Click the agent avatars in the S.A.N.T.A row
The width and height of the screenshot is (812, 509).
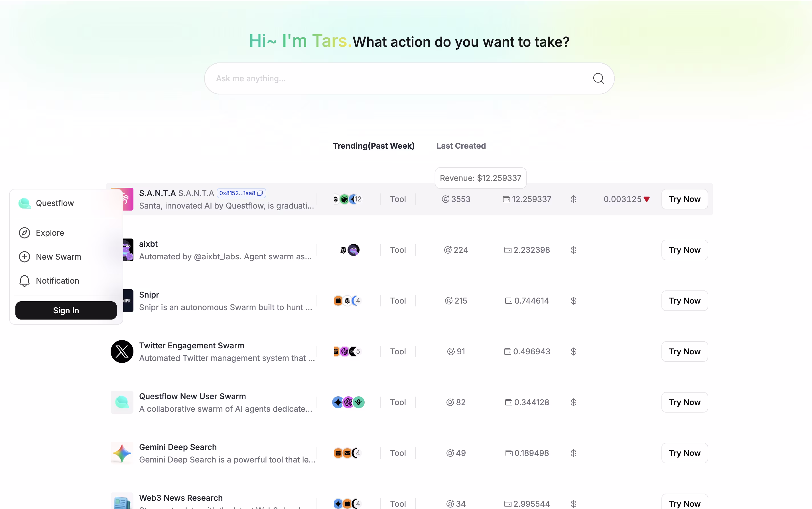pos(347,199)
